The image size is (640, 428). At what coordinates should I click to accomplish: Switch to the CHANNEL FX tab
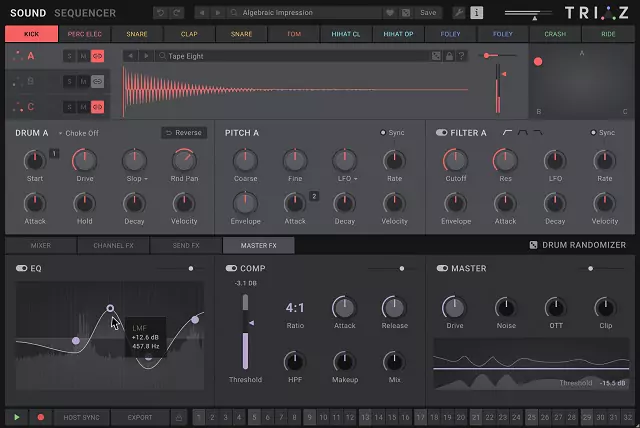click(x=113, y=245)
